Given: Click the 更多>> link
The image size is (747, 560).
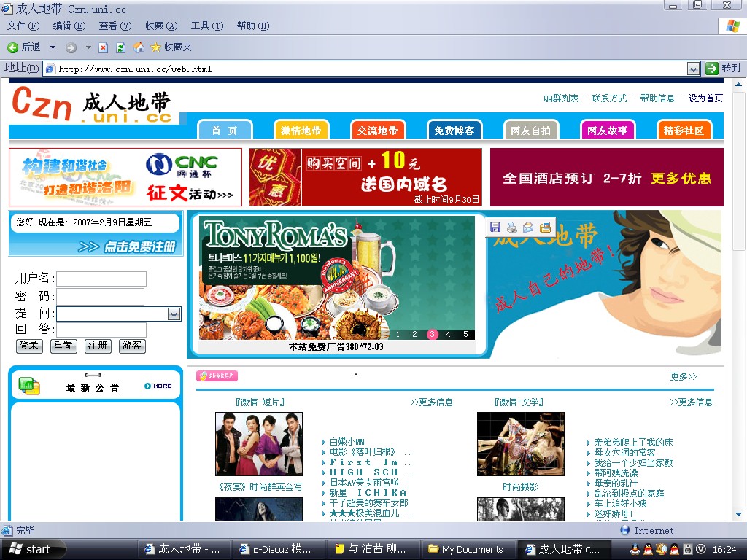Looking at the screenshot, I should (683, 377).
